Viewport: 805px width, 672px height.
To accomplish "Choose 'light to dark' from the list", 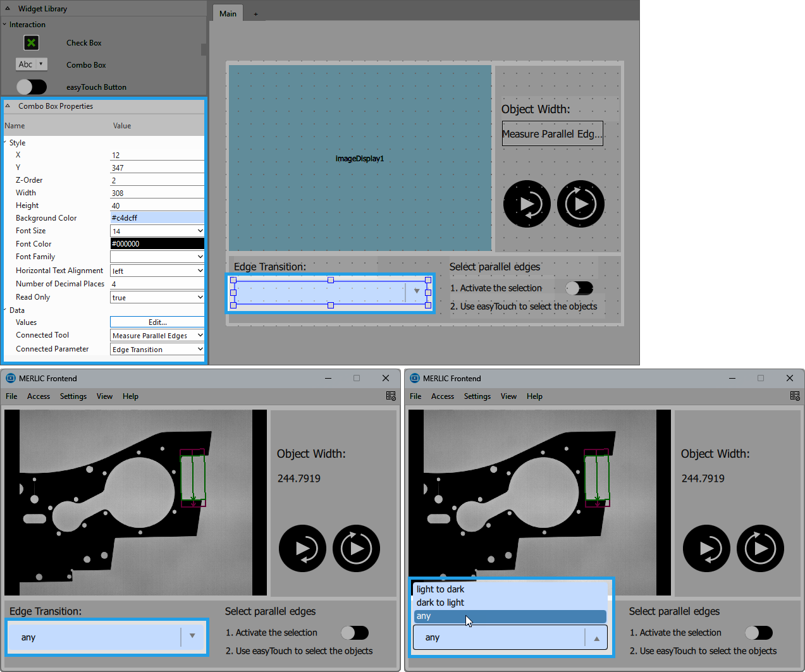I will pyautogui.click(x=441, y=589).
